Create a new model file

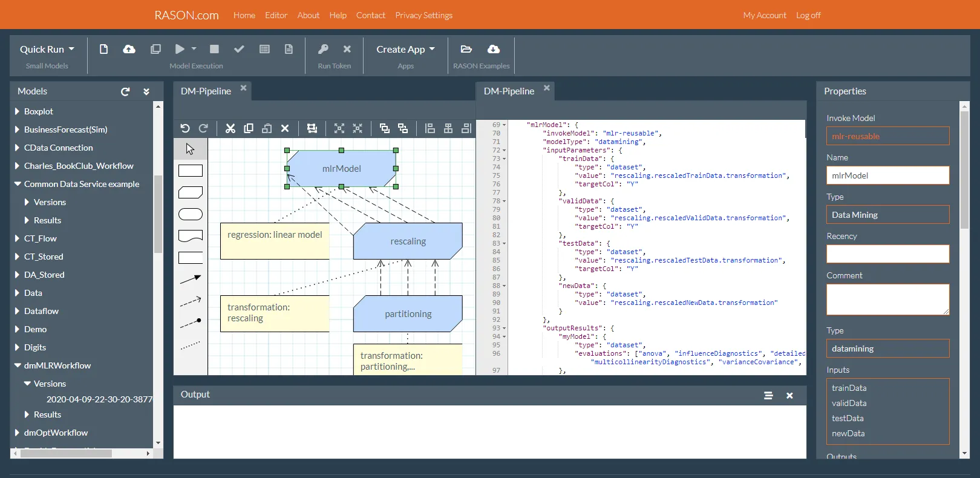[x=103, y=49]
